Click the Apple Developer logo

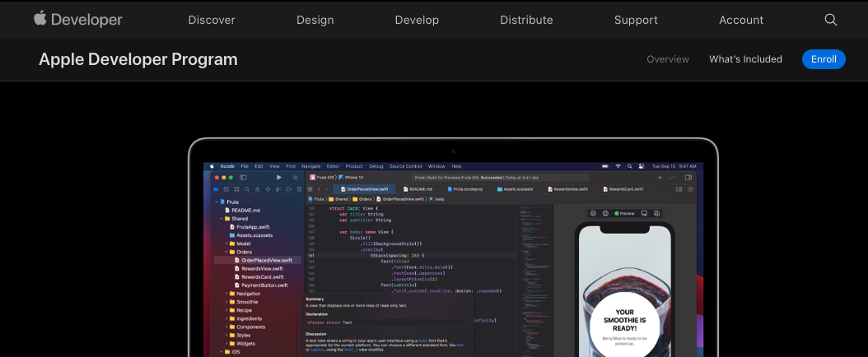(x=78, y=20)
